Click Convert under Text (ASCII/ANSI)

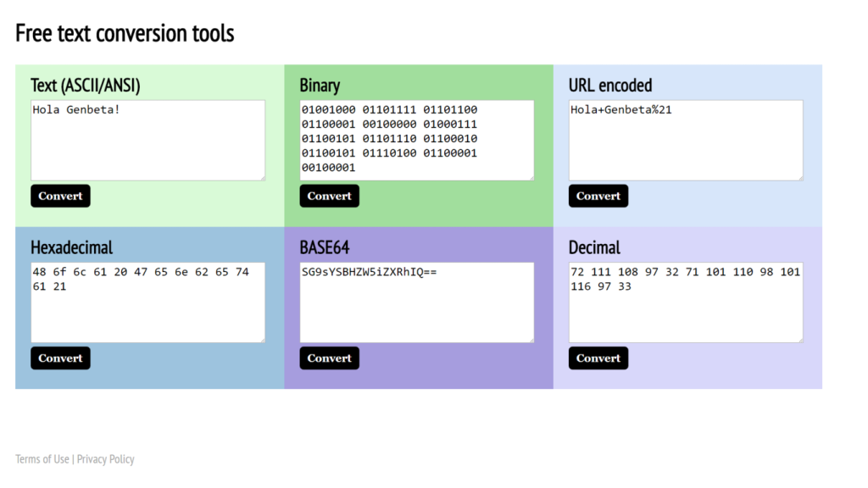pos(60,196)
